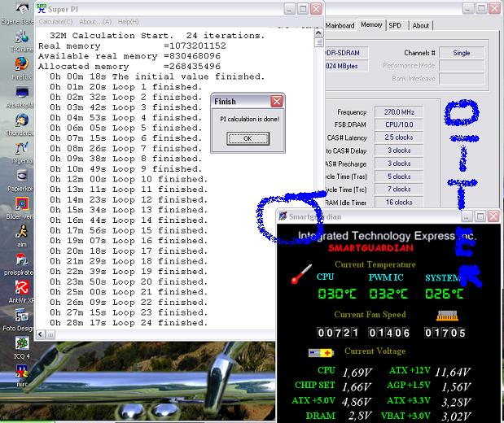Open the About menu in Super PI
This screenshot has height=423, width=504.
[x=95, y=22]
